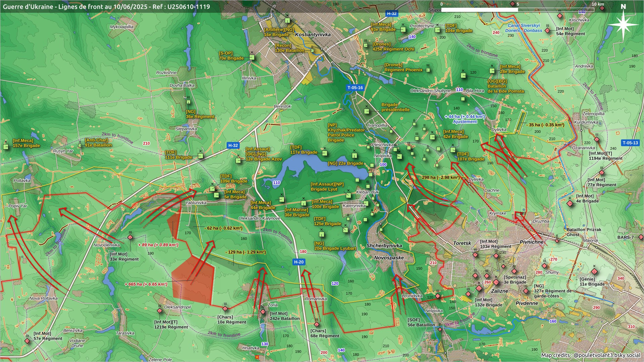
Task: Click the map scale bar
Action: (518, 10)
